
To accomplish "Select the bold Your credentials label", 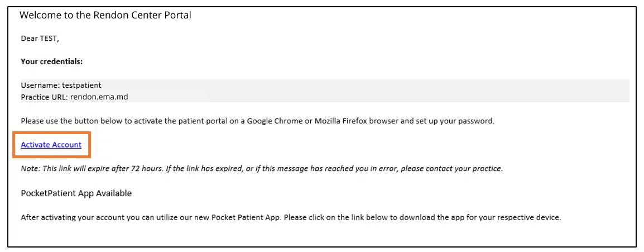I will pyautogui.click(x=52, y=61).
